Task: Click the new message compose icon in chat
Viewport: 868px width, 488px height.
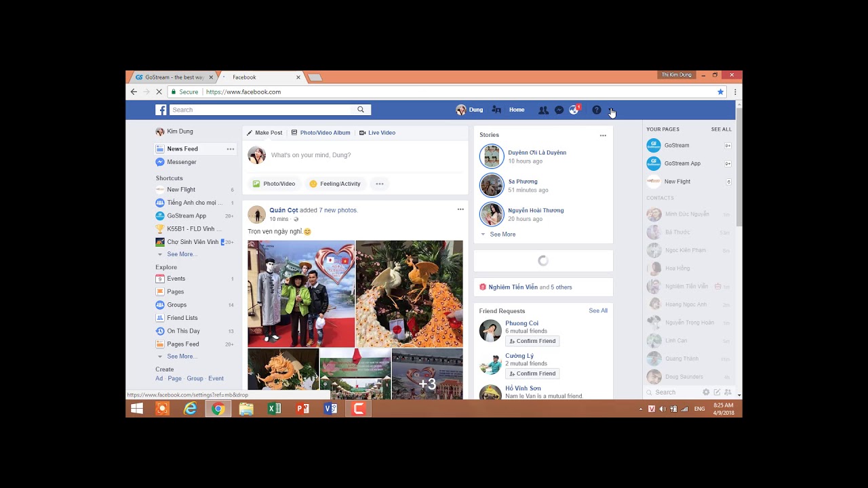Action: tap(717, 392)
